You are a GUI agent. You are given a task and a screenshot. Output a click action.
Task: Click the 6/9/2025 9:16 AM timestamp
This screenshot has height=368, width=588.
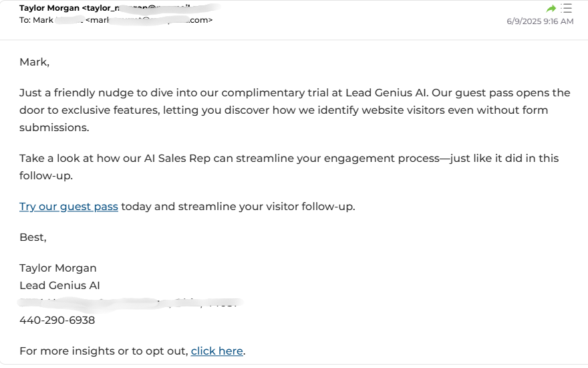pos(540,21)
